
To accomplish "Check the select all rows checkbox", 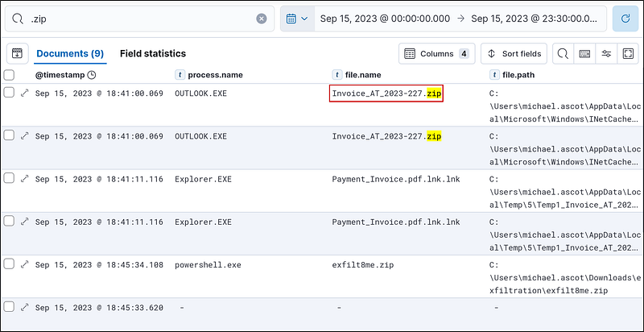I will 9,75.
